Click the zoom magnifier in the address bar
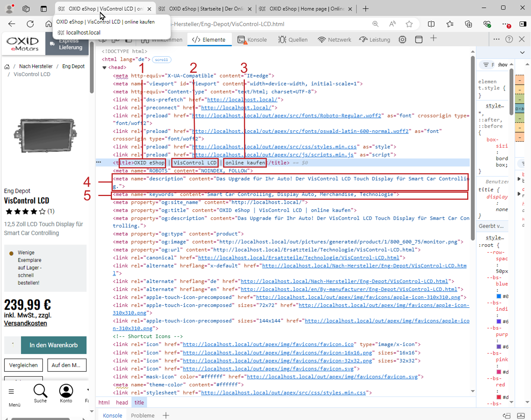 [375, 24]
